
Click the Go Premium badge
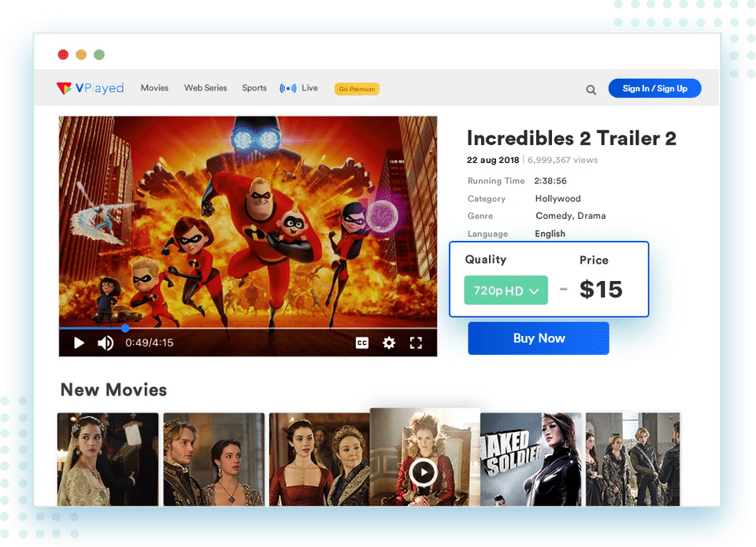coord(357,89)
